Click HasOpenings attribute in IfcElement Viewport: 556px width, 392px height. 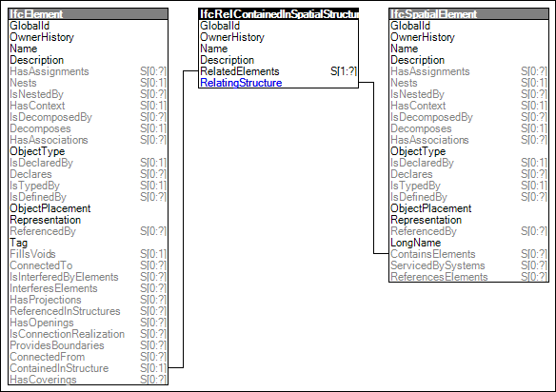pyautogui.click(x=88, y=323)
